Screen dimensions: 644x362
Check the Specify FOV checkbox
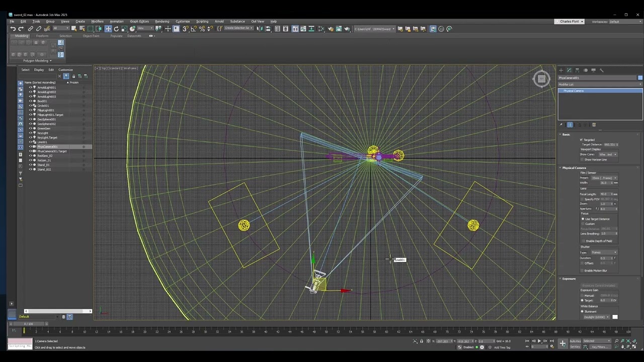(x=582, y=199)
